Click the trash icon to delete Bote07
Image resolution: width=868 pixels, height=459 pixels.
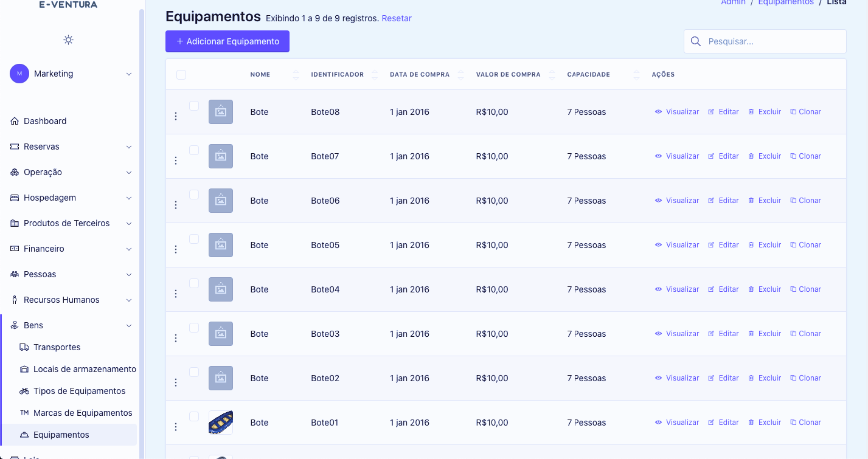coord(751,156)
